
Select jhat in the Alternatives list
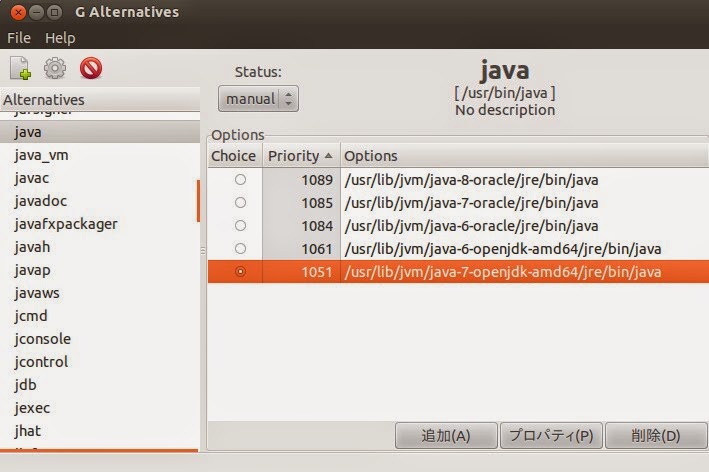(x=99, y=431)
